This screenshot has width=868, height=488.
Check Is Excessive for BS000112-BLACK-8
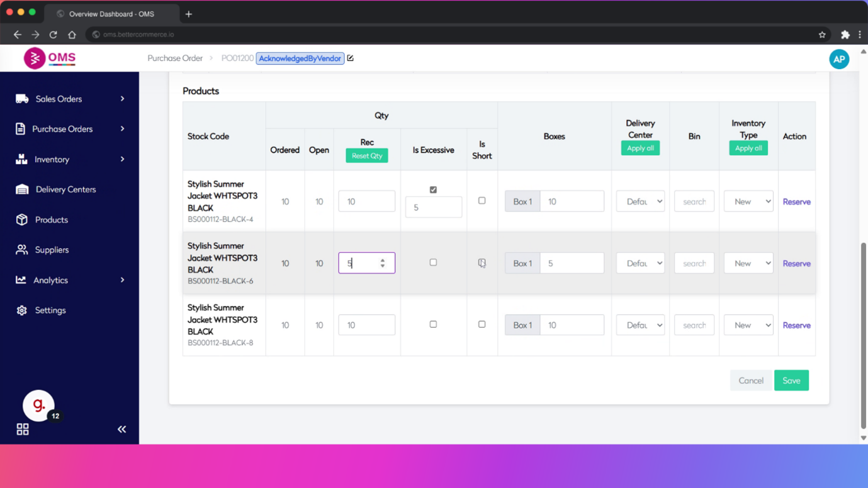tap(433, 324)
